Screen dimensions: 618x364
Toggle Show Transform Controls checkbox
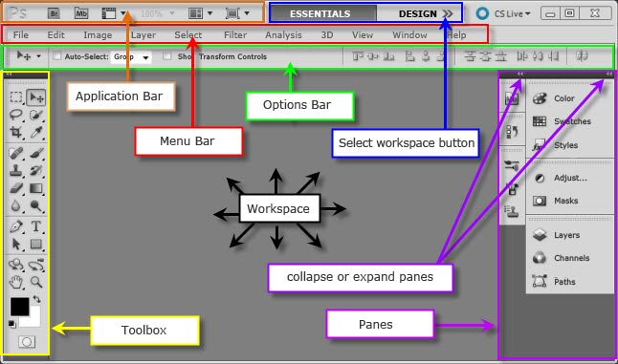click(167, 55)
